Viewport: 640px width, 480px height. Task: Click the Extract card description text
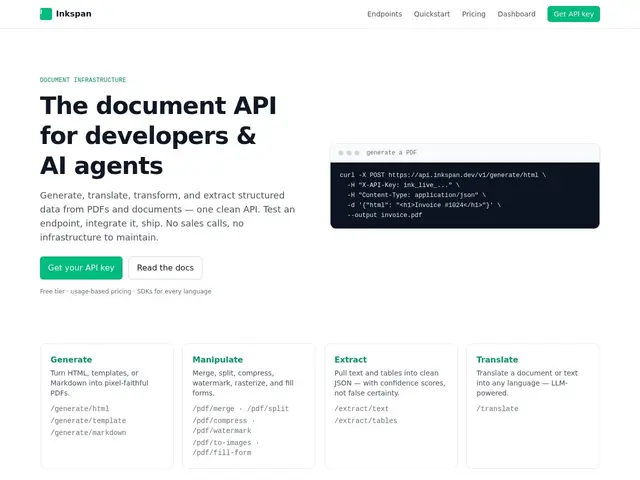(x=390, y=383)
